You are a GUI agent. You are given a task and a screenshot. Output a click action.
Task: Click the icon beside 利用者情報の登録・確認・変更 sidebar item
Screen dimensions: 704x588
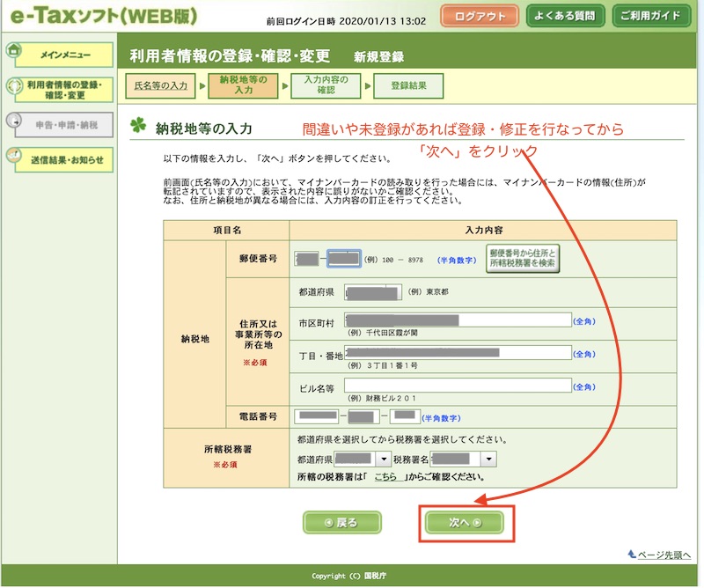coord(14,85)
